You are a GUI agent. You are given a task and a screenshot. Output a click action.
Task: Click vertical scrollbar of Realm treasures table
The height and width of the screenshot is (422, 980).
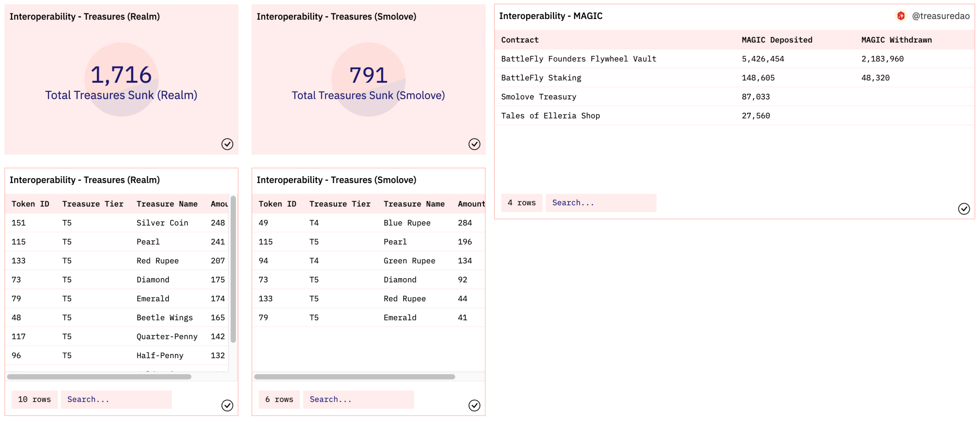pyautogui.click(x=233, y=269)
